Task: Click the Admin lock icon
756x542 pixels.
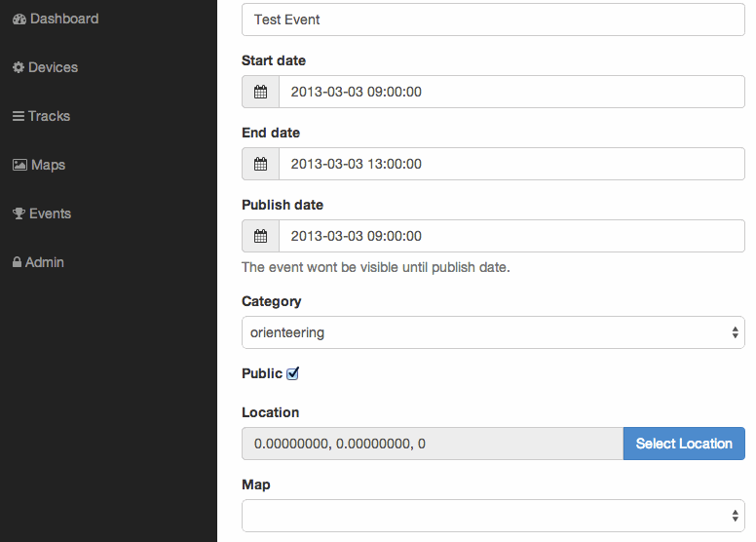Action: tap(17, 262)
